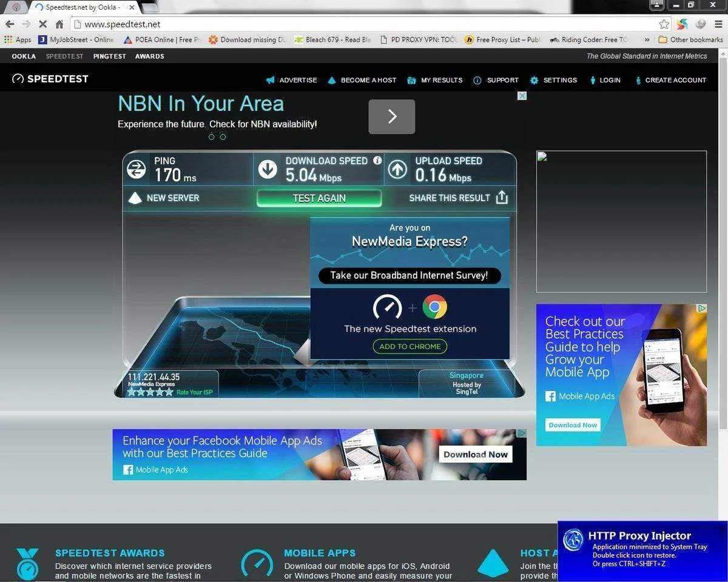Go to browser home page icon
The width and height of the screenshot is (728, 582).
[x=59, y=24]
